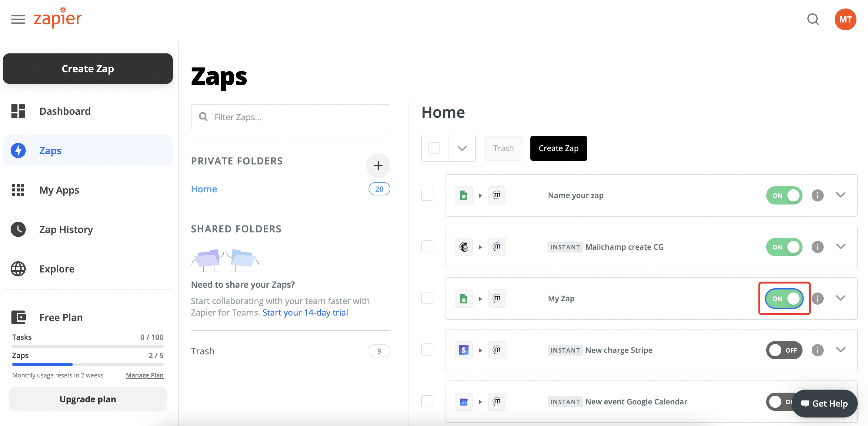The width and height of the screenshot is (868, 426).
Task: Select the Zap History sidebar icon
Action: click(18, 229)
